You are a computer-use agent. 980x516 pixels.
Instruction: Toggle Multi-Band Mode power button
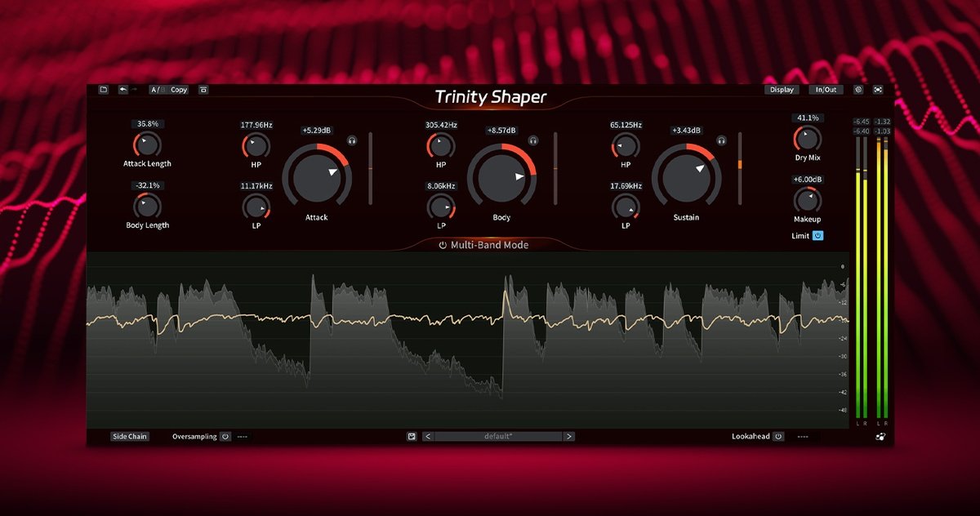pos(443,245)
